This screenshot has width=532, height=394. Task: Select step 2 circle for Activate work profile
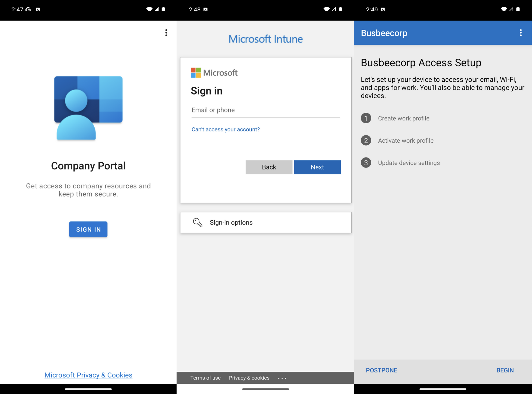[x=366, y=140]
